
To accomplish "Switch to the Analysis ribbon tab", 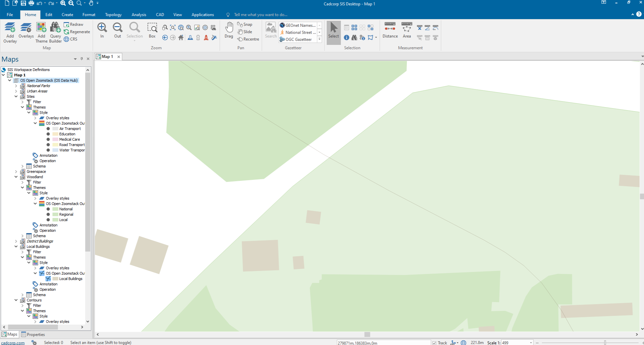I will (x=139, y=14).
